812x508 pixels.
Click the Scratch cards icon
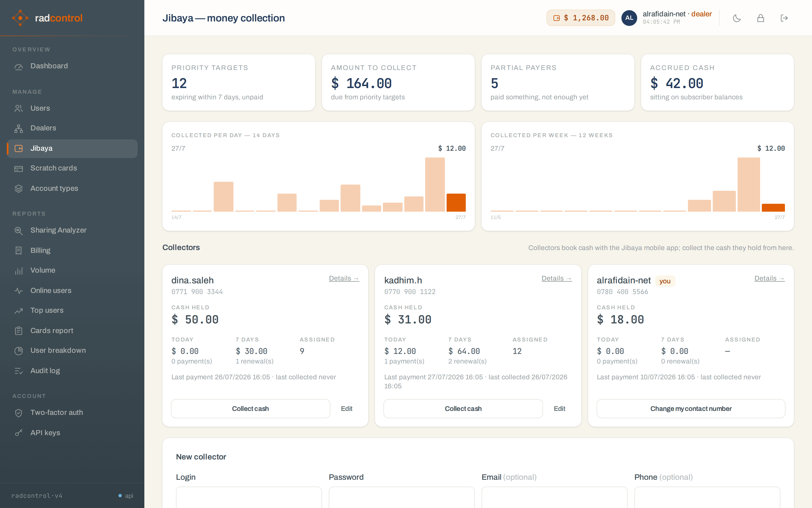19,168
